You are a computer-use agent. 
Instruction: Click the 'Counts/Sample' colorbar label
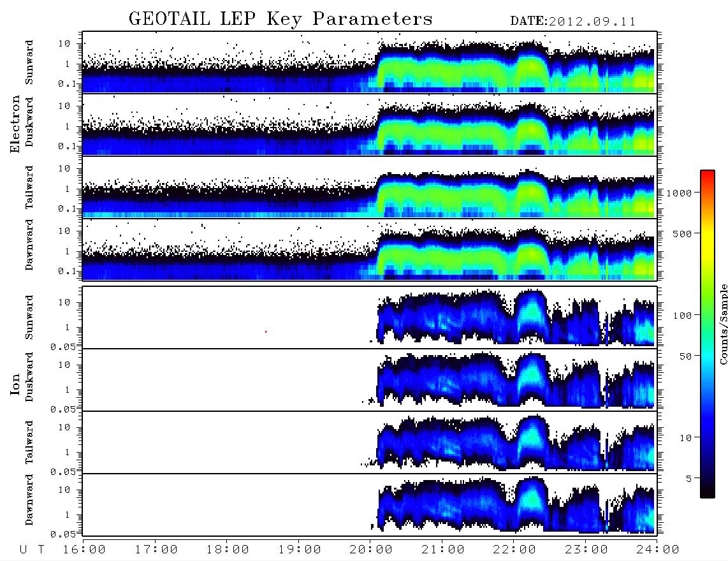click(x=723, y=324)
